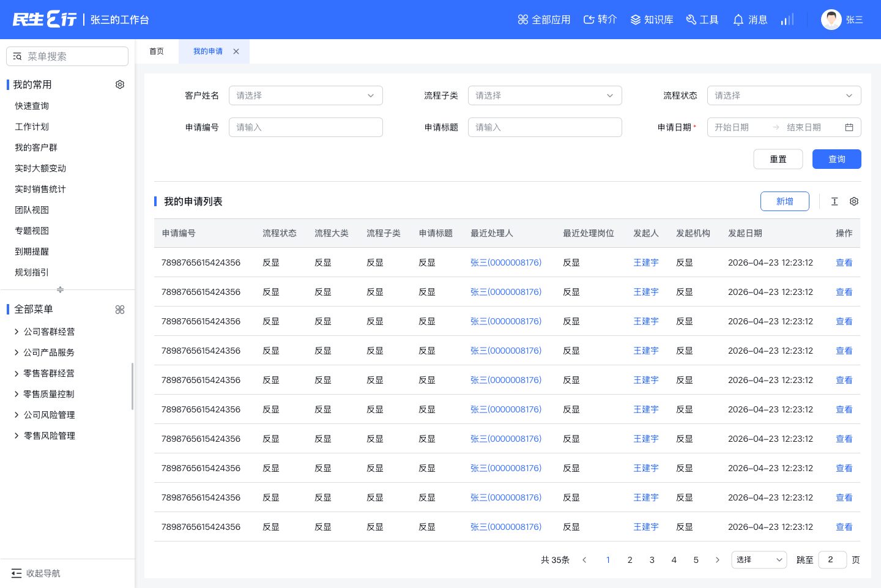Image resolution: width=881 pixels, height=588 pixels.
Task: Open page size 选择 dropdown
Action: [759, 560]
